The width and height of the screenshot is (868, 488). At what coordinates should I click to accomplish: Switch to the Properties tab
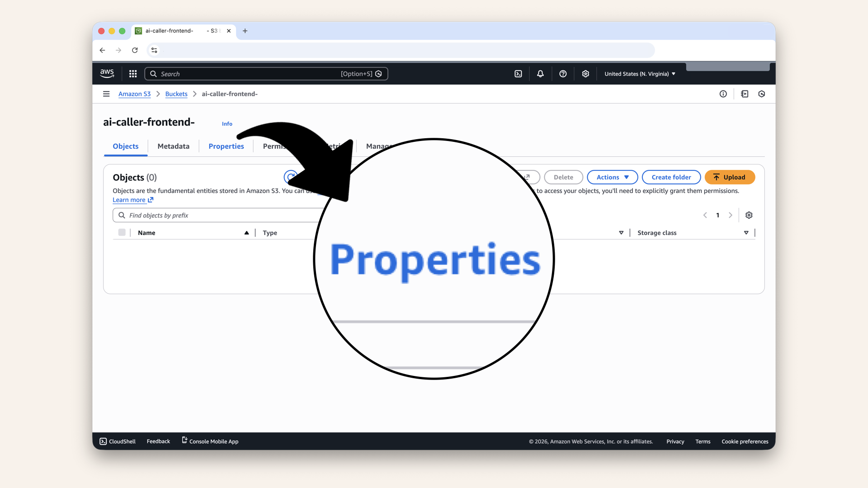[226, 146]
